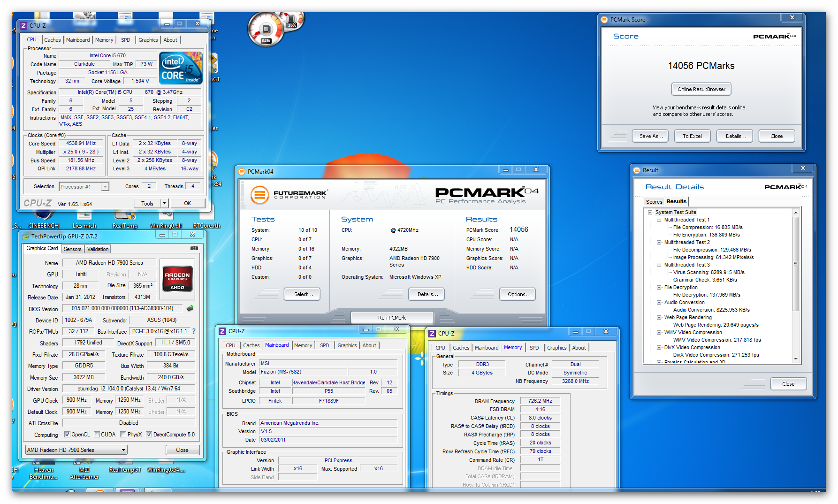Collapse the Audio Conversion tree node

(x=659, y=303)
